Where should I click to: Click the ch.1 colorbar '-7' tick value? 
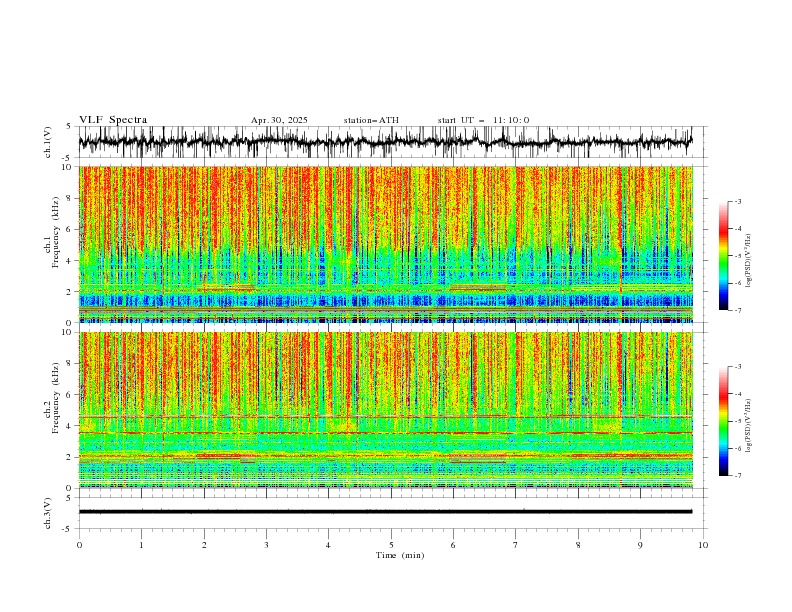coord(738,310)
